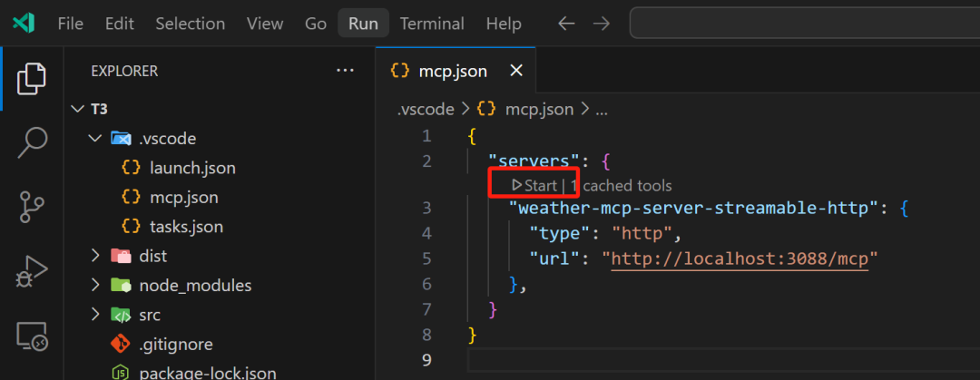This screenshot has width=980, height=380.
Task: Go back with the left arrow
Action: (x=566, y=24)
